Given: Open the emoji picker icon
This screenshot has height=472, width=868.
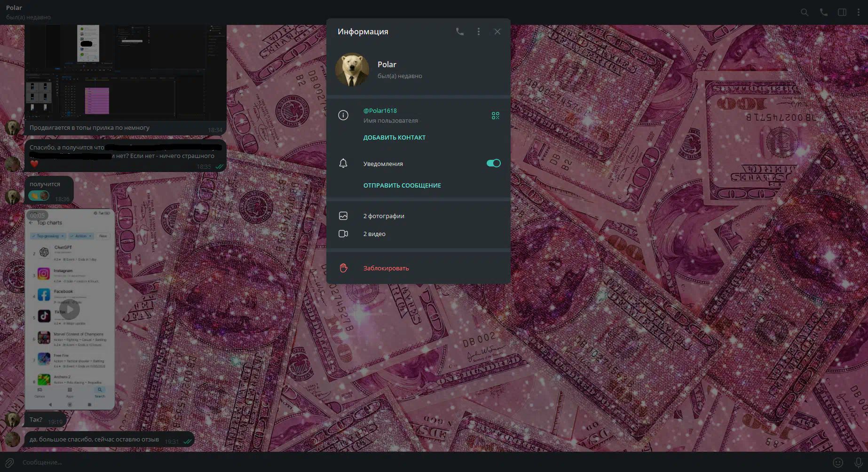Looking at the screenshot, I should tap(837, 463).
